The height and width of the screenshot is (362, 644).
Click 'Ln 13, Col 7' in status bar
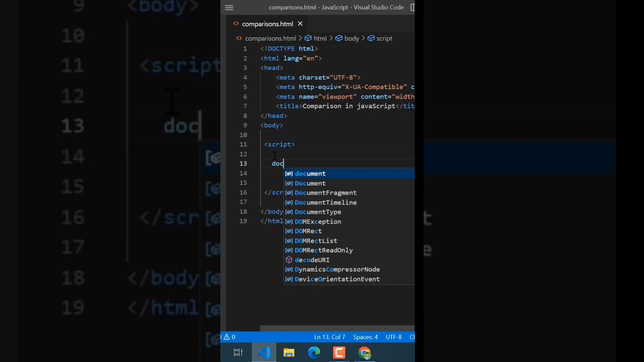(x=330, y=337)
